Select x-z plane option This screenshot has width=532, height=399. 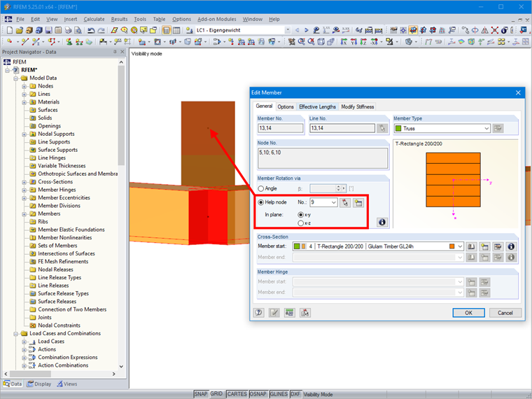[300, 223]
